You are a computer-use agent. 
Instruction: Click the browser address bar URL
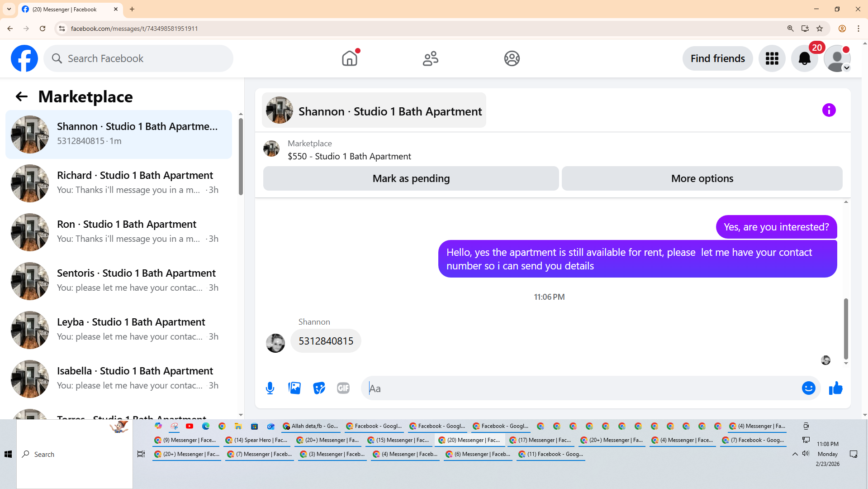point(134,29)
